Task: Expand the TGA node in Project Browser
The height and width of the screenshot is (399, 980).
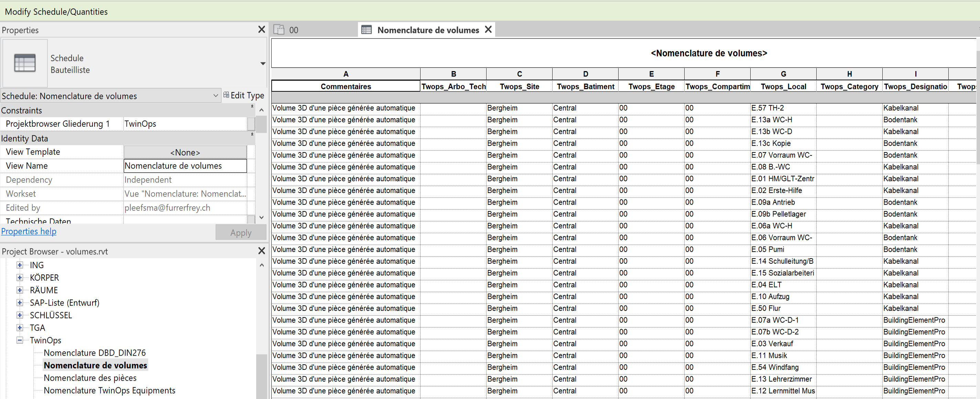Action: pyautogui.click(x=19, y=328)
